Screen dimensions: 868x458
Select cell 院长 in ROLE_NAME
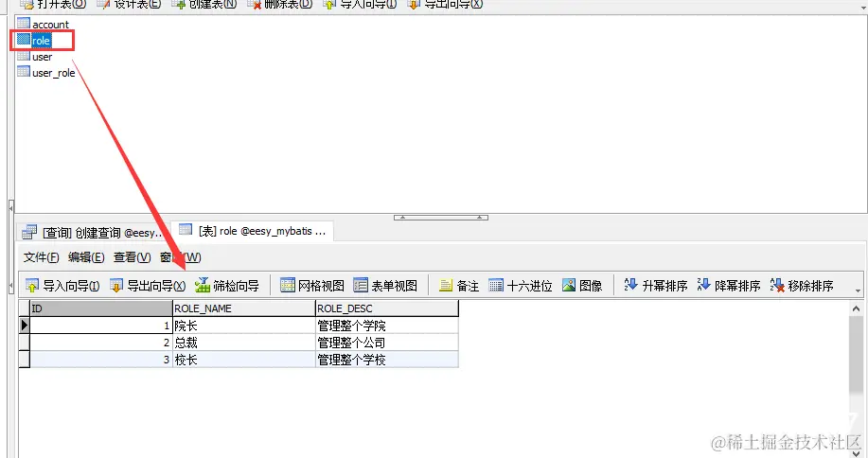[x=243, y=326]
